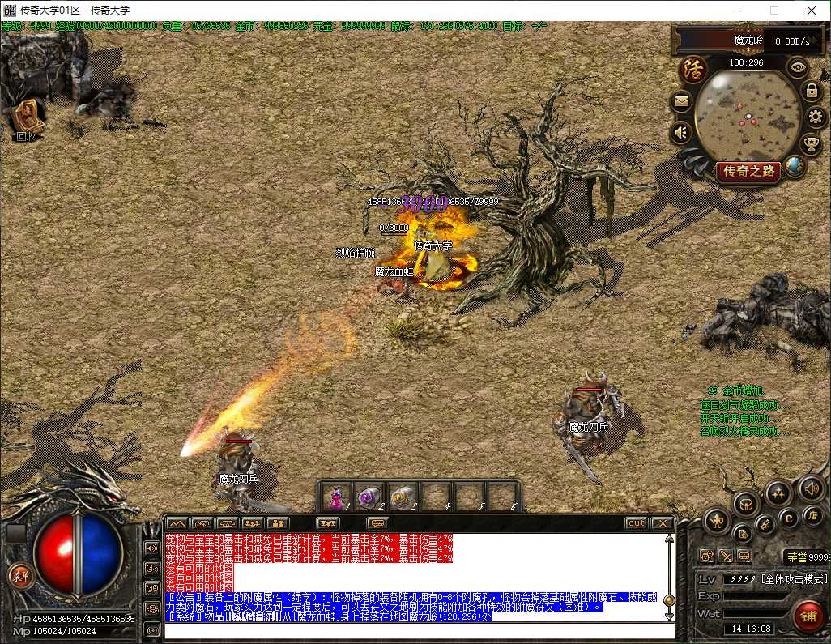Pick up the 烈焰护腕 item label
The image size is (831, 644).
356,253
